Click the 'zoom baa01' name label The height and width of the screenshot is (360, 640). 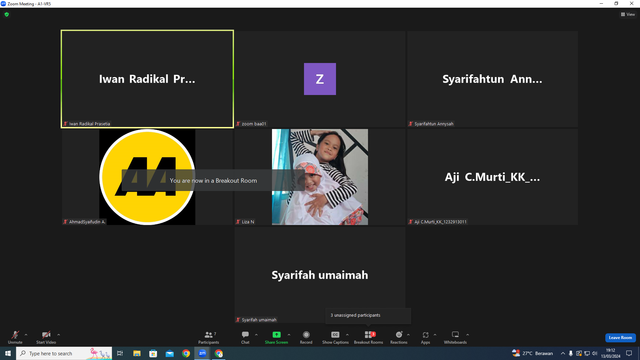click(x=254, y=124)
